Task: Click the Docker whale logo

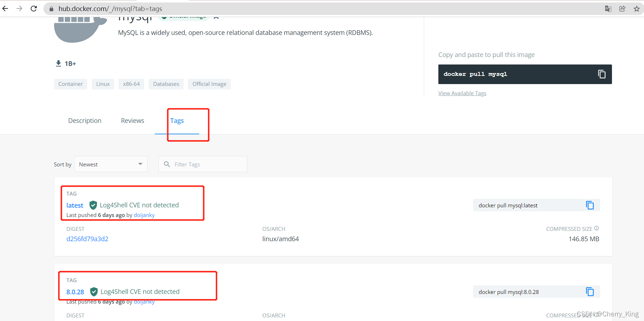Action: click(80, 30)
